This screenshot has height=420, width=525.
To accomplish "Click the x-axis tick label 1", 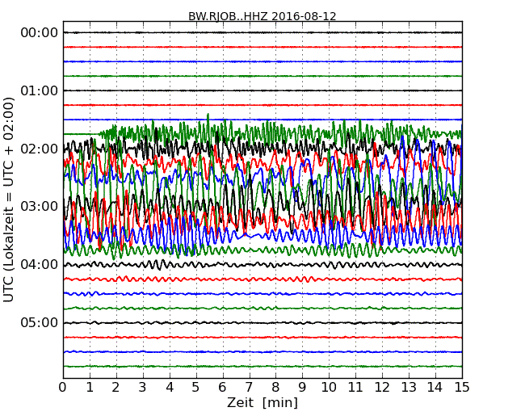I will tap(90, 388).
